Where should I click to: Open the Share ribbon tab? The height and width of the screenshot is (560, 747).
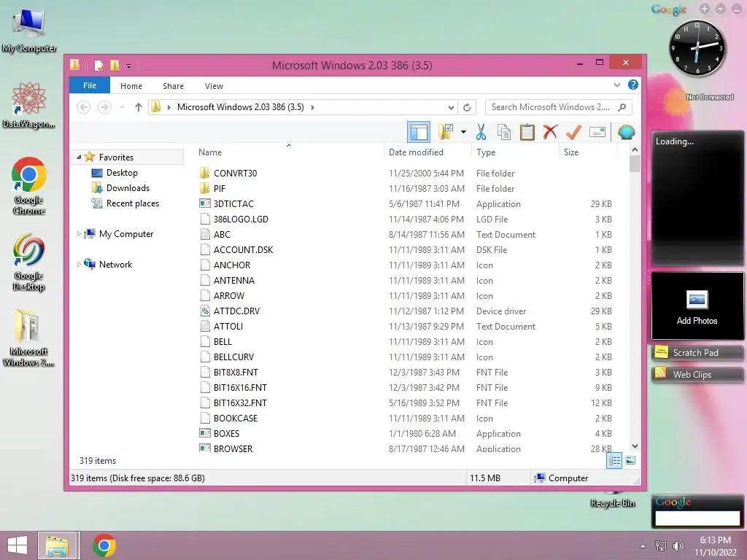pos(173,86)
